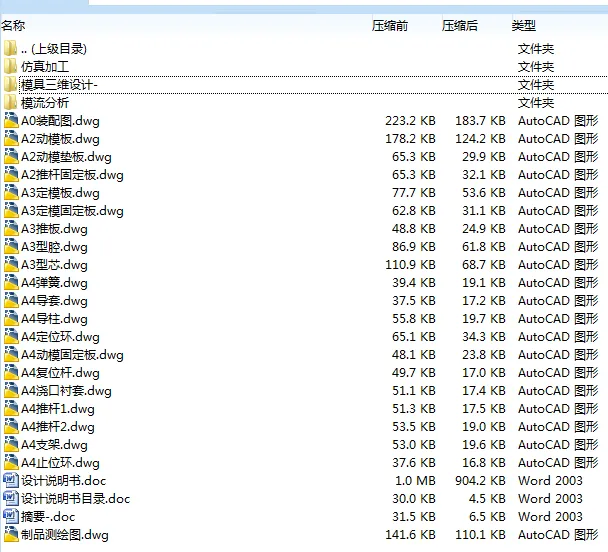
Task: Click the parent directory folder icon
Action: (x=10, y=48)
